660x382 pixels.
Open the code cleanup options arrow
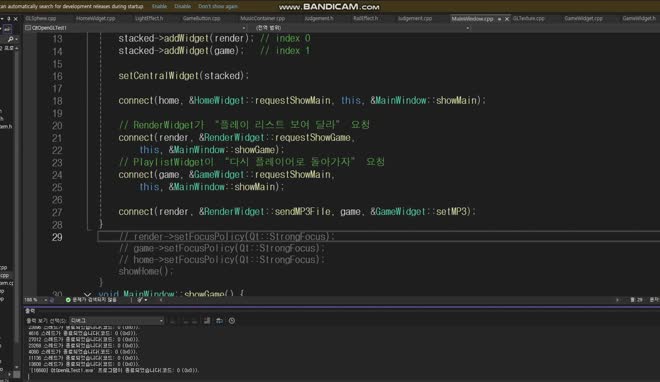point(146,300)
